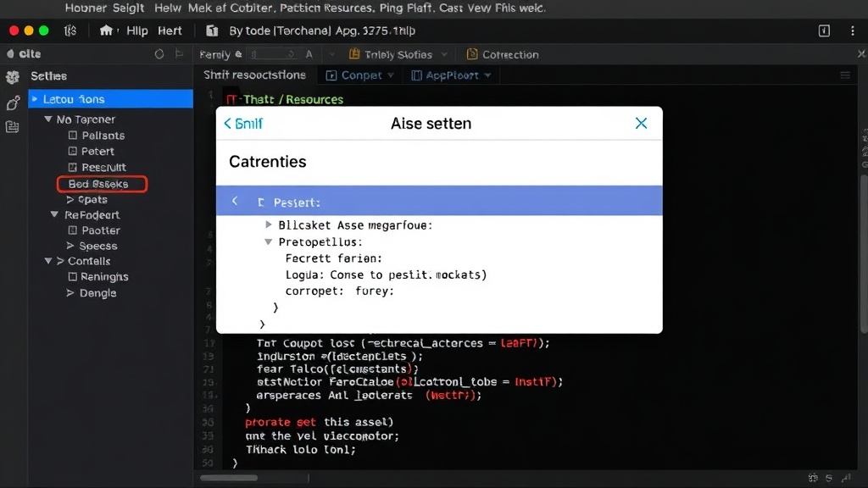Expand the Dengle tree item
This screenshot has width=868, height=488.
coord(70,292)
